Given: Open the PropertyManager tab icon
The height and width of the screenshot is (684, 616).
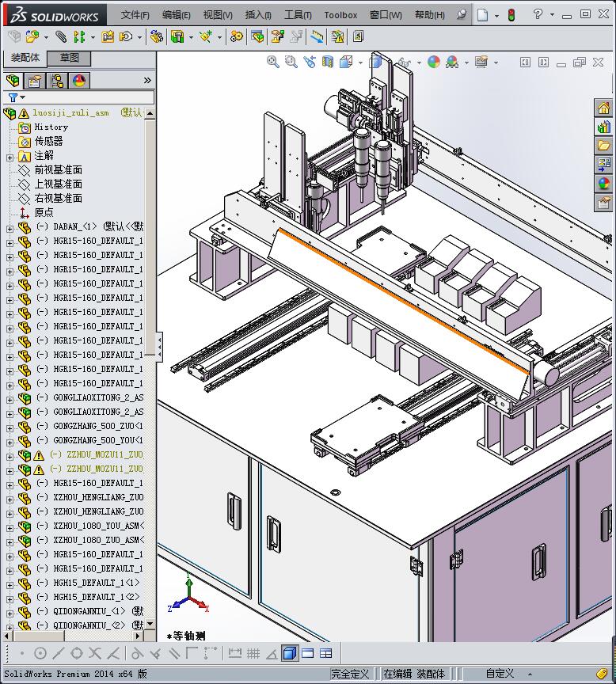Looking at the screenshot, I should 35,81.
